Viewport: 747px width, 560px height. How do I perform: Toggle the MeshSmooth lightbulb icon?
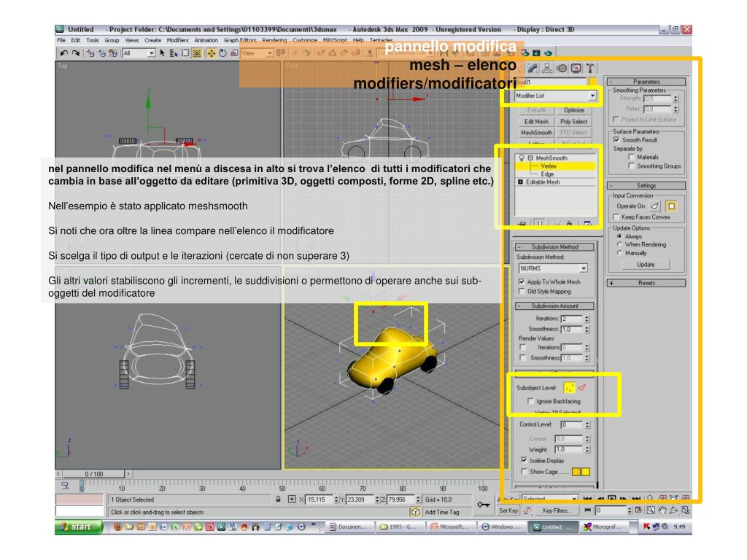(521, 157)
